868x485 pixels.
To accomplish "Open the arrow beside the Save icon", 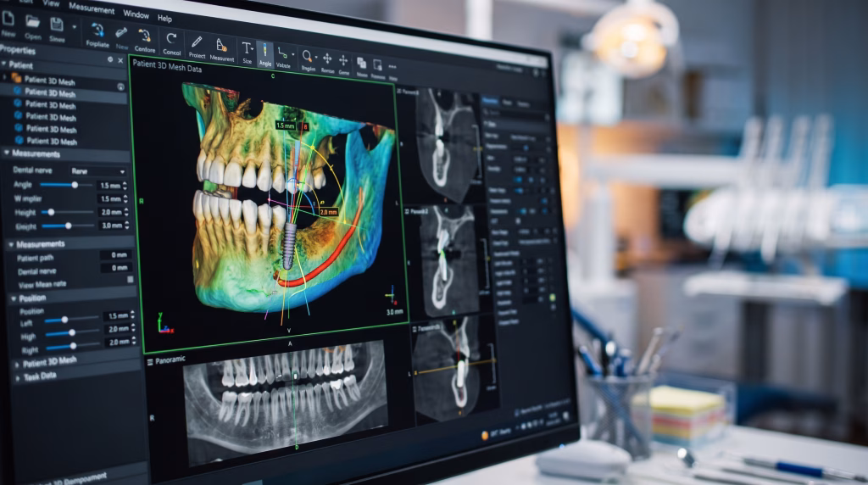I will coord(75,26).
